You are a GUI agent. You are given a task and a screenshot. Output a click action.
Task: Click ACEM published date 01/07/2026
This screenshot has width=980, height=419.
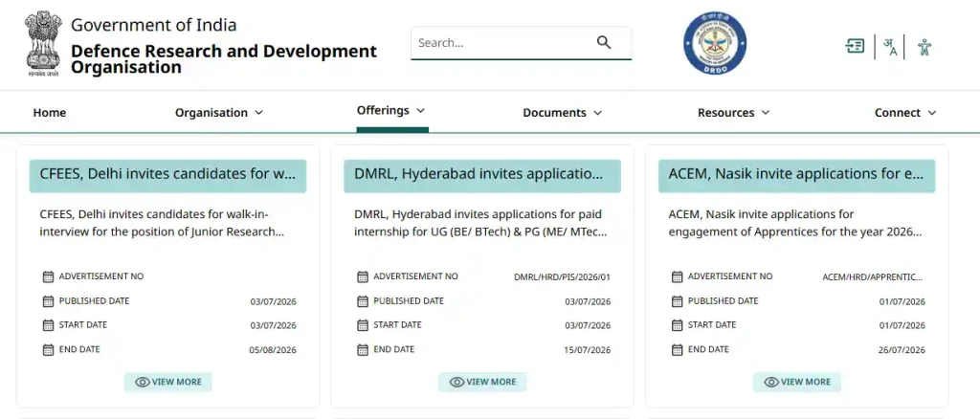tap(902, 302)
